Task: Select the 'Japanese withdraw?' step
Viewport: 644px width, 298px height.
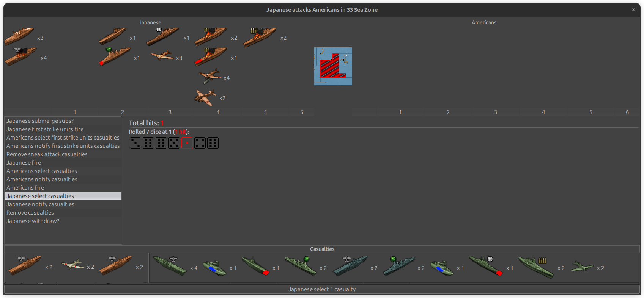Action: (x=63, y=221)
